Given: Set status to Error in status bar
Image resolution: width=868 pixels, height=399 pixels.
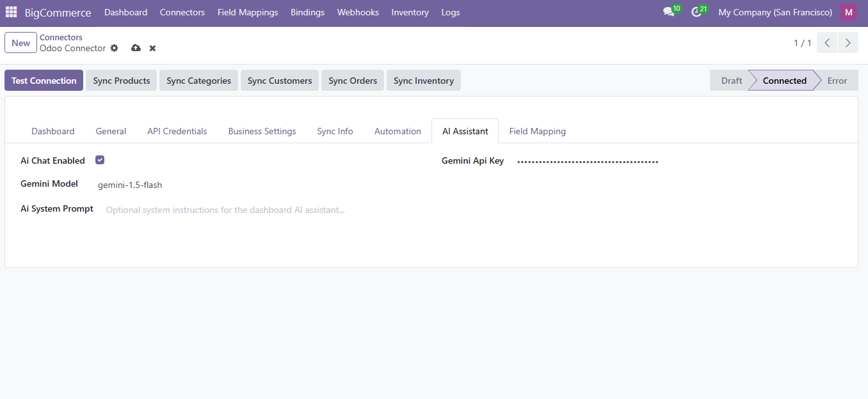Looking at the screenshot, I should [837, 81].
